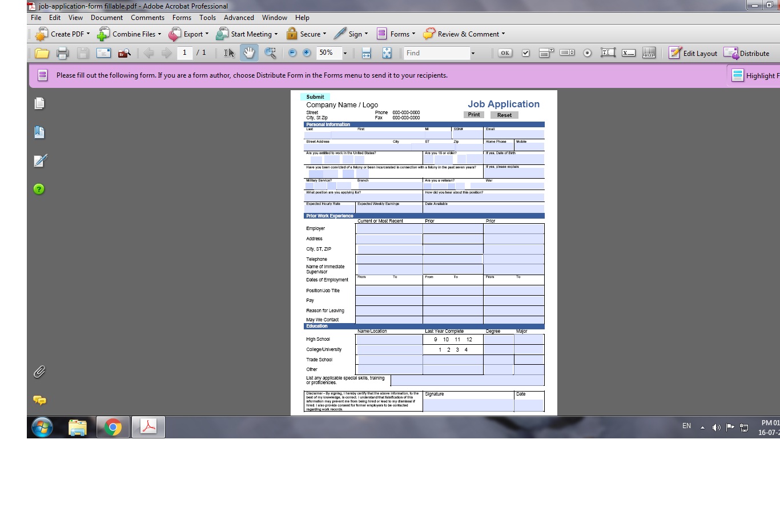
Task: Click the zoom in plus icon
Action: coord(307,53)
